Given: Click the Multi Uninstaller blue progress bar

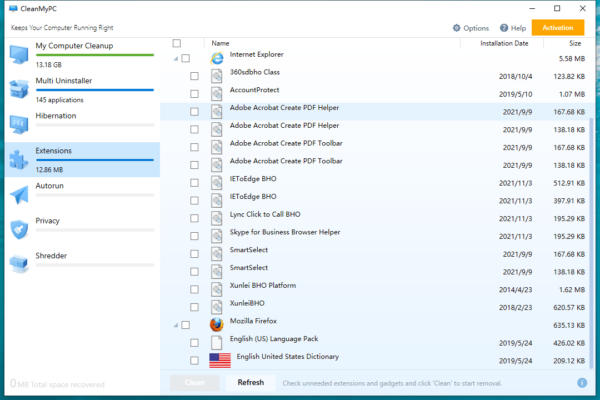Looking at the screenshot, I should coord(95,90).
